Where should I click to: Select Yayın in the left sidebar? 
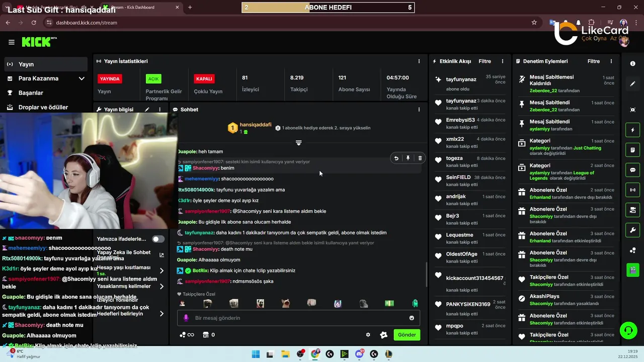pos(46,64)
